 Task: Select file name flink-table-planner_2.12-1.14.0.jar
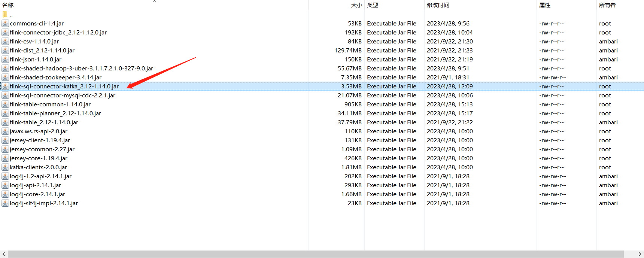pyautogui.click(x=55, y=113)
